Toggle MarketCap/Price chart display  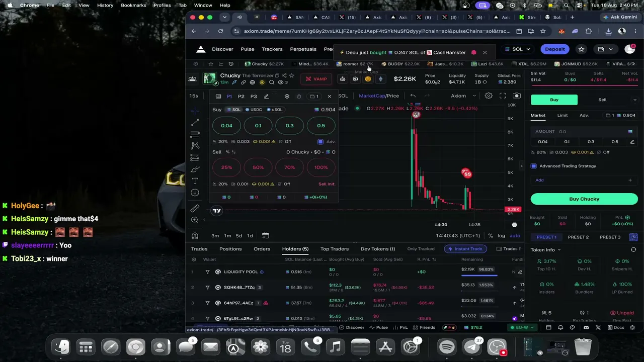pyautogui.click(x=379, y=96)
